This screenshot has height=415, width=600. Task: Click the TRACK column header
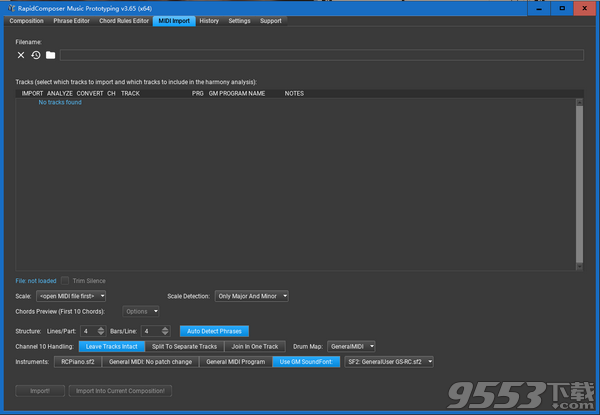point(130,94)
